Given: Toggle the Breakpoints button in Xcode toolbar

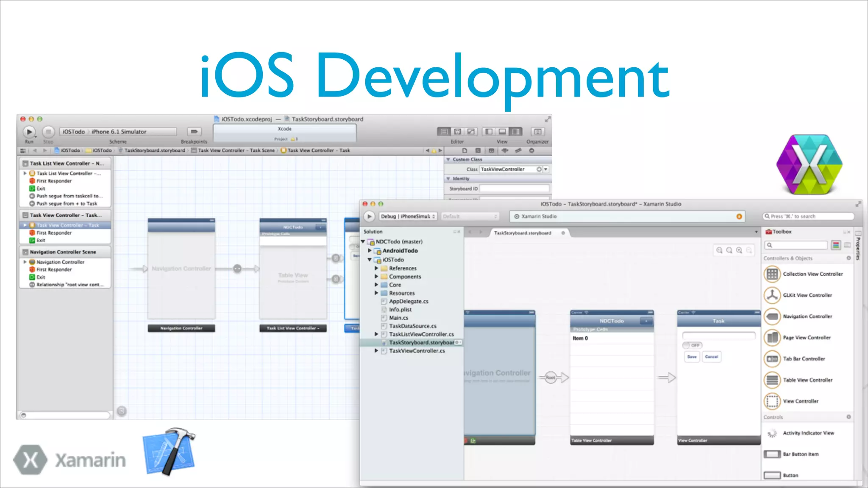Looking at the screenshot, I should point(194,132).
